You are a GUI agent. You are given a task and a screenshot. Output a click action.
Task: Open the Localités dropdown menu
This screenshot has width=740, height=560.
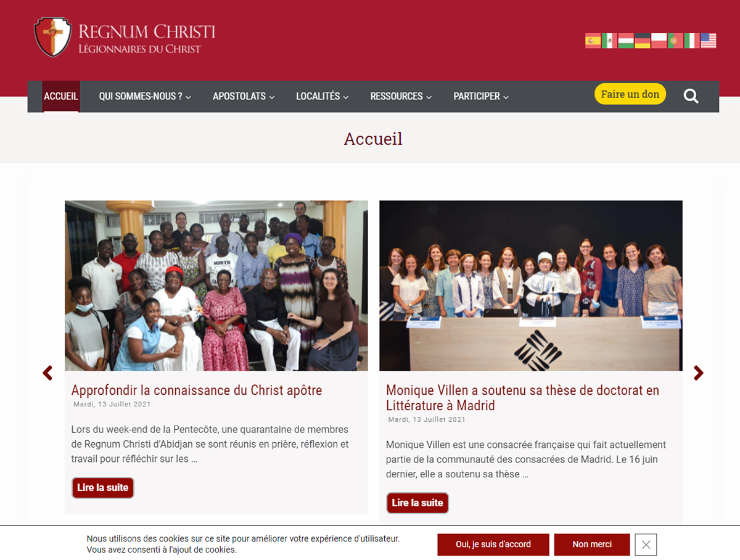322,97
